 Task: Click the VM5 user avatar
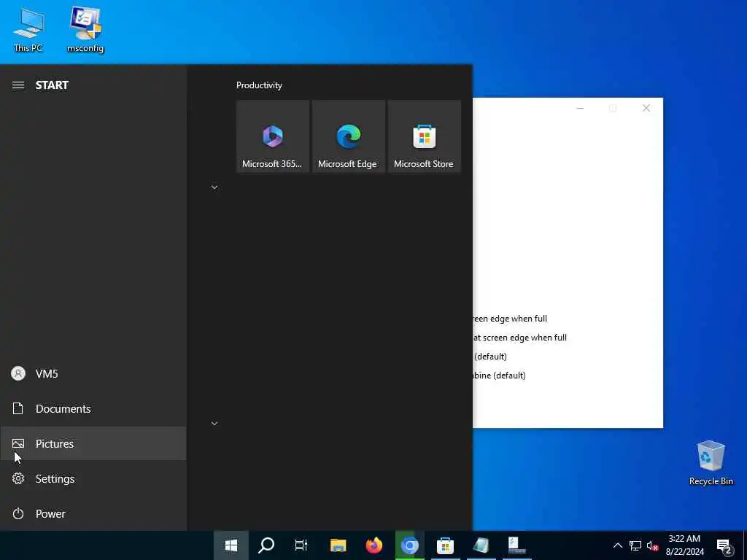point(18,374)
